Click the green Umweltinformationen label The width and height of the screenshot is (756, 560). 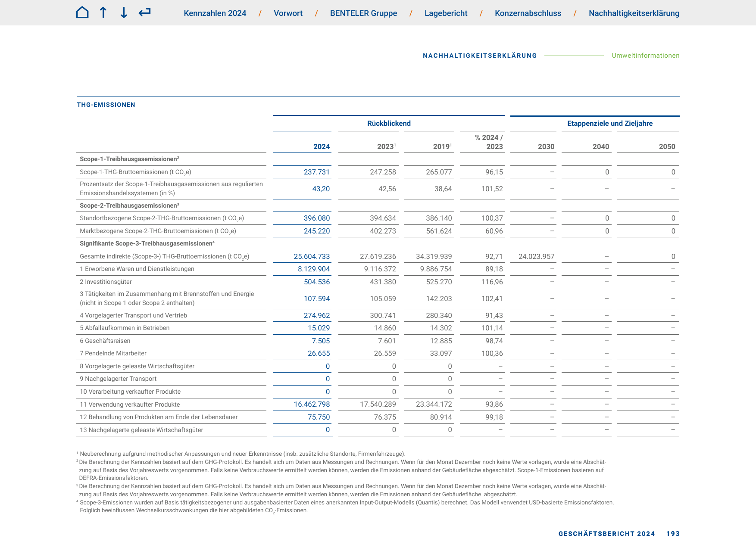point(646,56)
